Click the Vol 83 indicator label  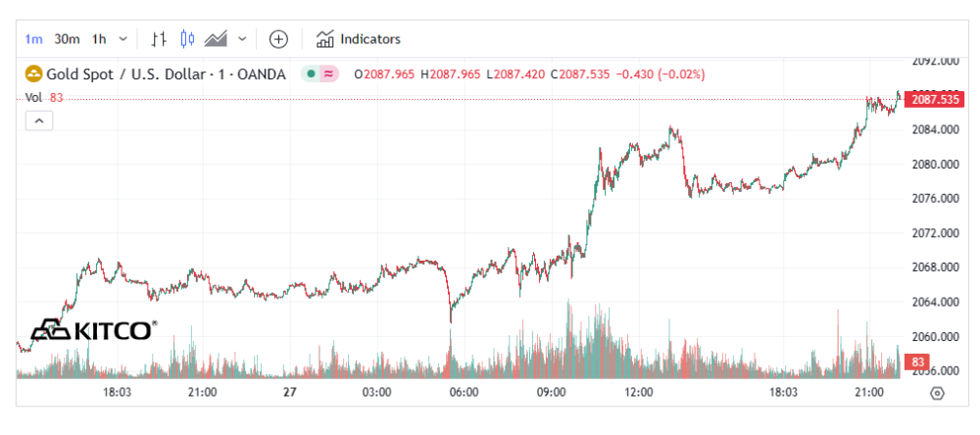pos(44,98)
